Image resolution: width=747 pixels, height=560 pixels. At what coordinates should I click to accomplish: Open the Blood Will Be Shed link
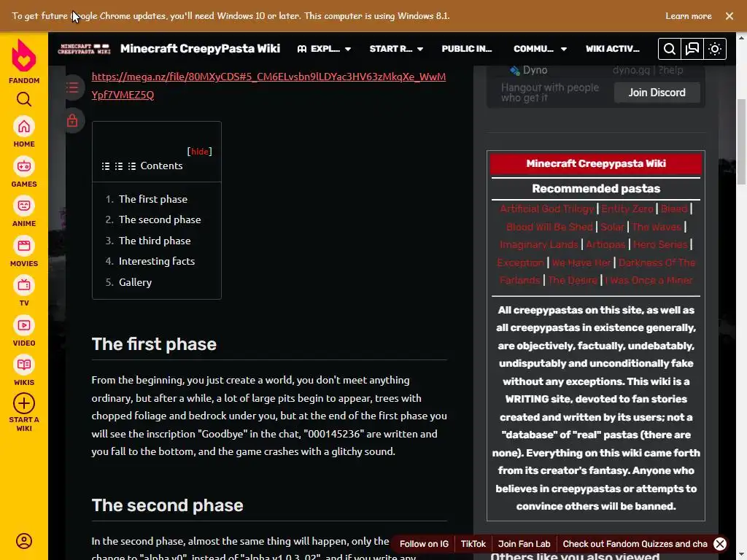(549, 227)
